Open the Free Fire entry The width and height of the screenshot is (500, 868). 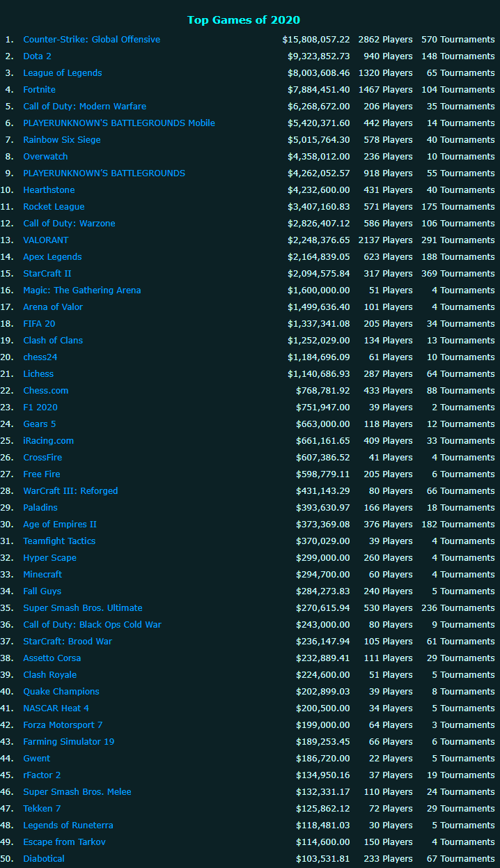coord(41,474)
